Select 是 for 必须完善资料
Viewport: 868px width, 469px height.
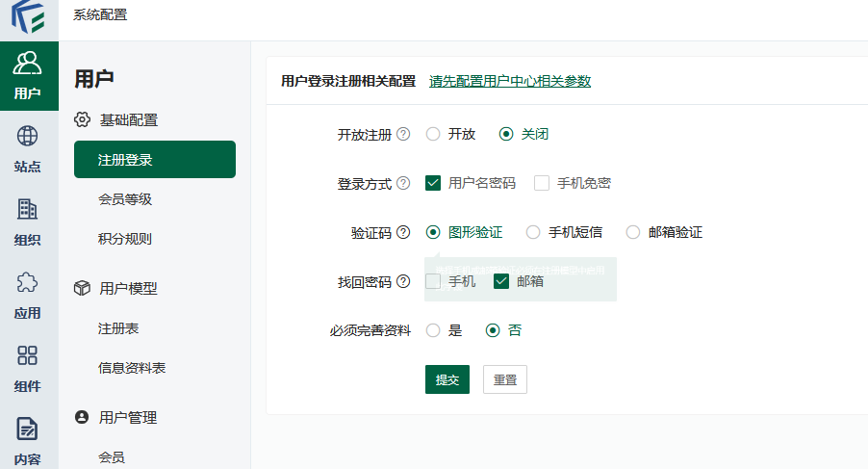click(x=433, y=330)
